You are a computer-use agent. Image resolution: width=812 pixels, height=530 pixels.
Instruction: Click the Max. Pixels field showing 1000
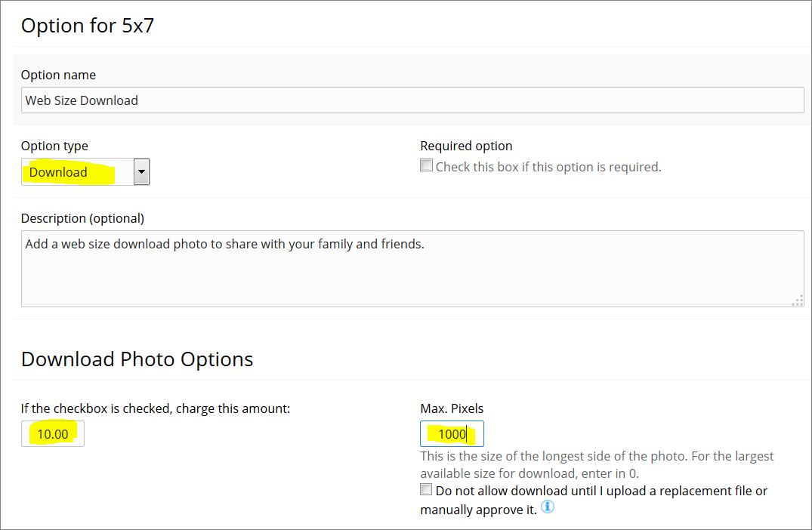coord(452,433)
